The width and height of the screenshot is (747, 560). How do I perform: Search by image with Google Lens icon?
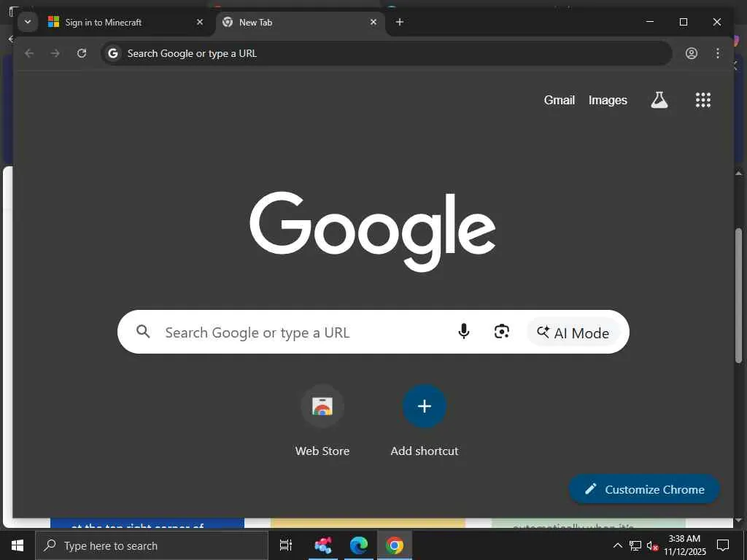[x=502, y=332]
